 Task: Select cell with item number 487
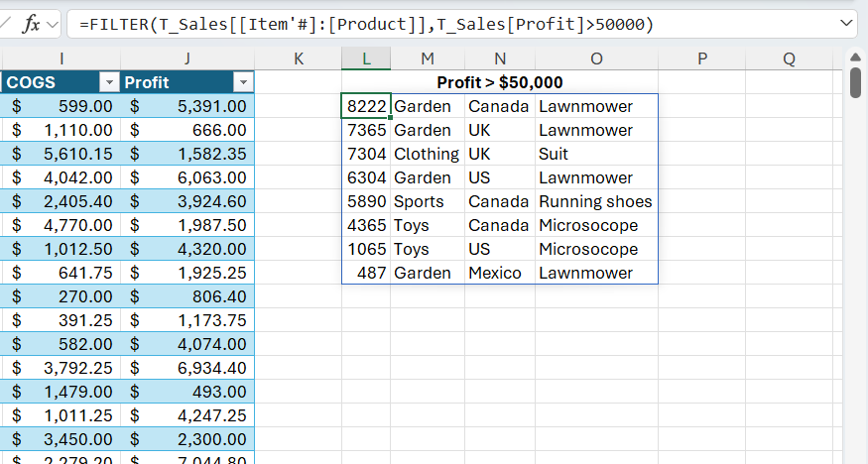[366, 273]
